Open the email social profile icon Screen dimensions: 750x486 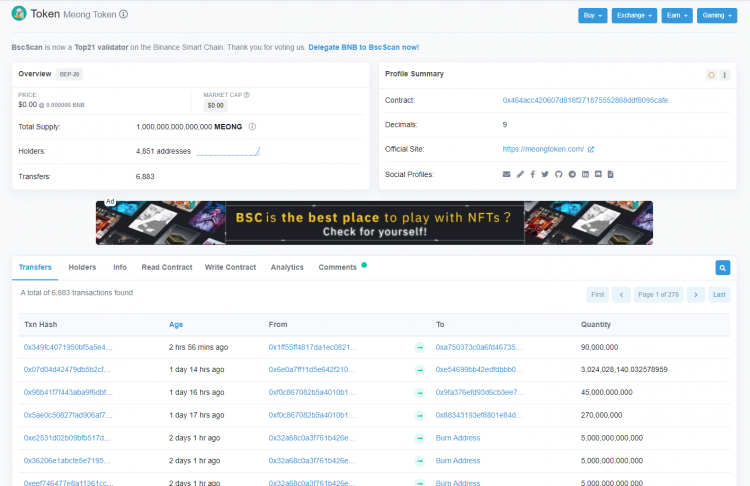click(x=507, y=175)
